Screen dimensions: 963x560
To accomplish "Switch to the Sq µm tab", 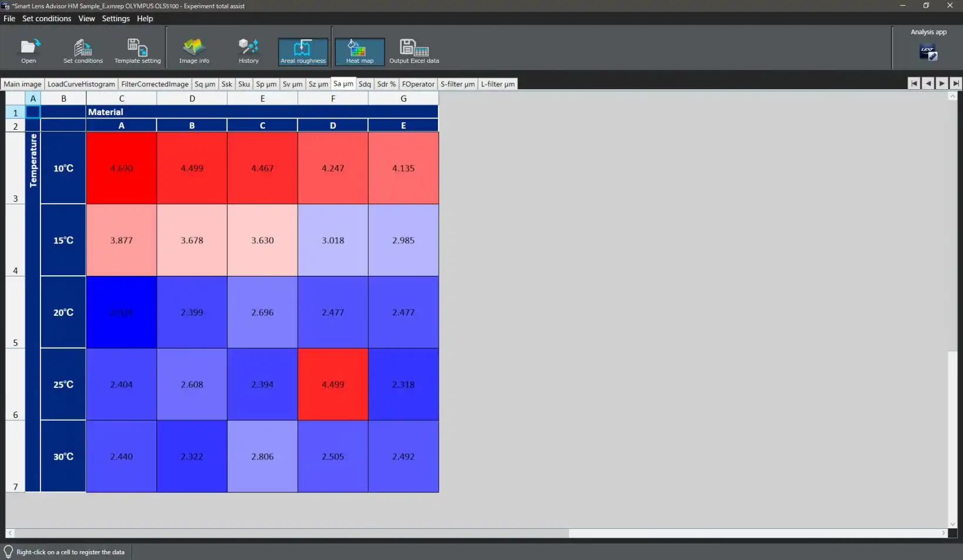I will pos(205,84).
